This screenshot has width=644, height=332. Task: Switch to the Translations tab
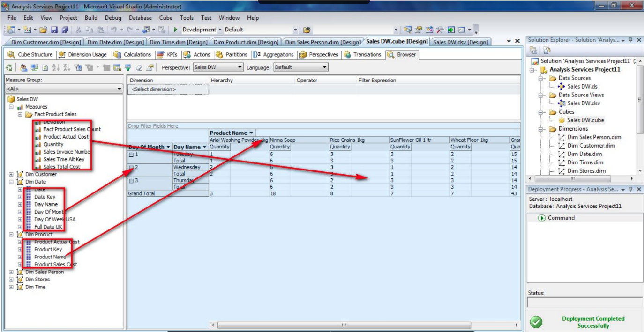click(x=362, y=54)
